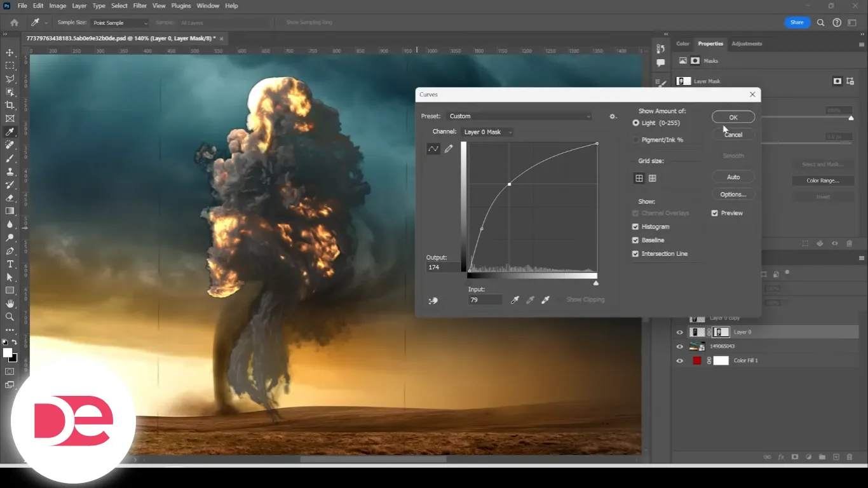This screenshot has height=488, width=868.
Task: Toggle the Baseline checkbox
Action: point(635,240)
